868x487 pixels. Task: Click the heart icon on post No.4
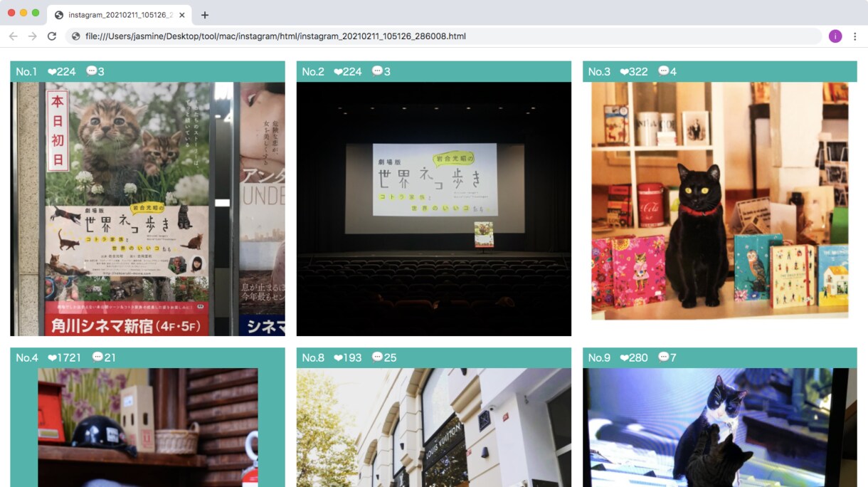[52, 358]
